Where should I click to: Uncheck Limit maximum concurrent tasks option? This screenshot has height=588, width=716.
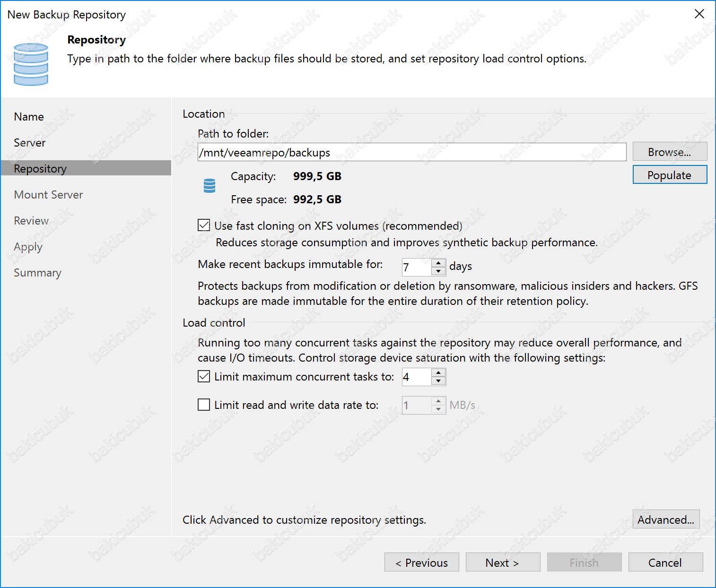pyautogui.click(x=204, y=377)
